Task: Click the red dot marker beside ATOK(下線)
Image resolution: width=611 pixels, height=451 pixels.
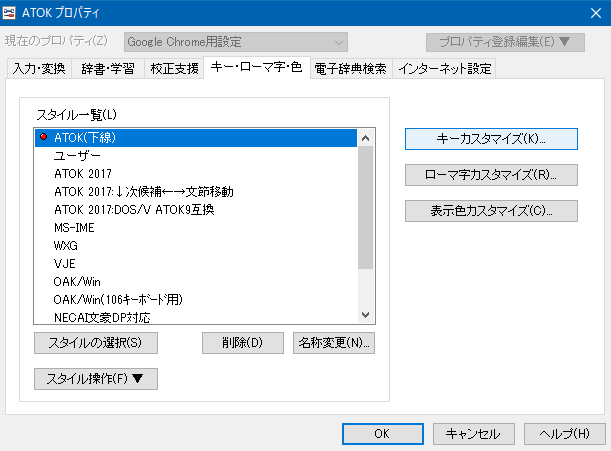Action: [44, 137]
